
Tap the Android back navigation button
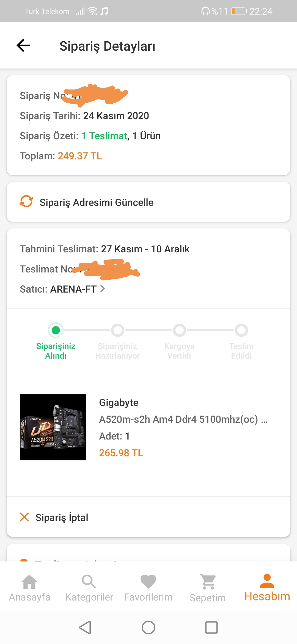point(85,627)
